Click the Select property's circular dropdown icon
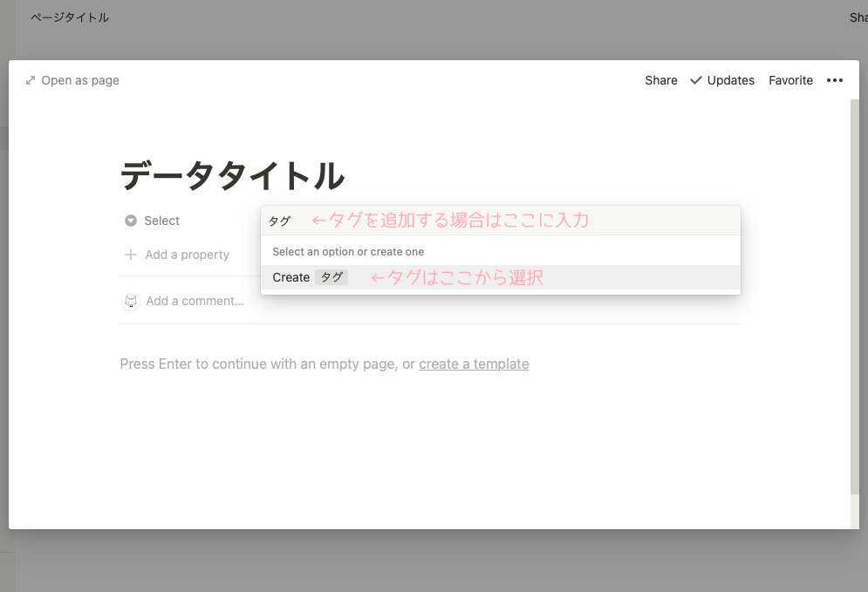The image size is (868, 592). 129,221
